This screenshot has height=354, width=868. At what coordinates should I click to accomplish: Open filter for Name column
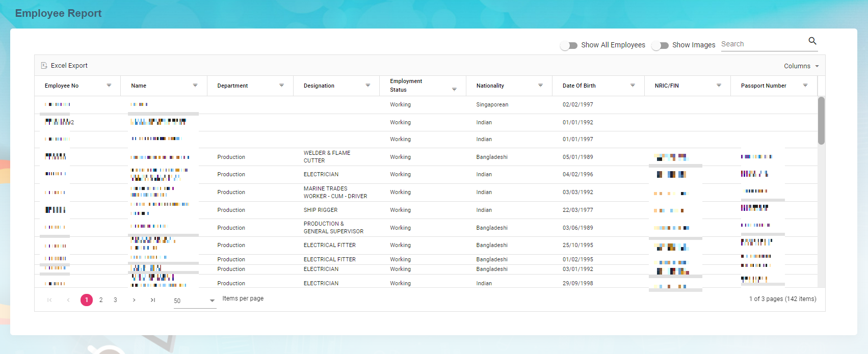click(195, 86)
